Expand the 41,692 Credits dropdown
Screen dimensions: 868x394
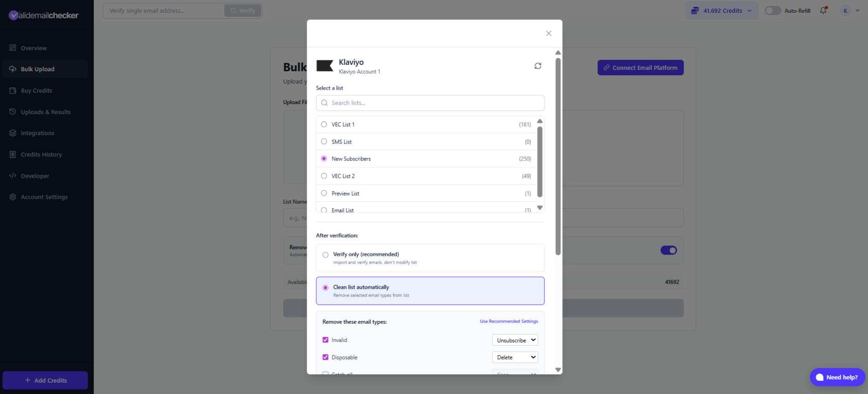click(x=721, y=10)
